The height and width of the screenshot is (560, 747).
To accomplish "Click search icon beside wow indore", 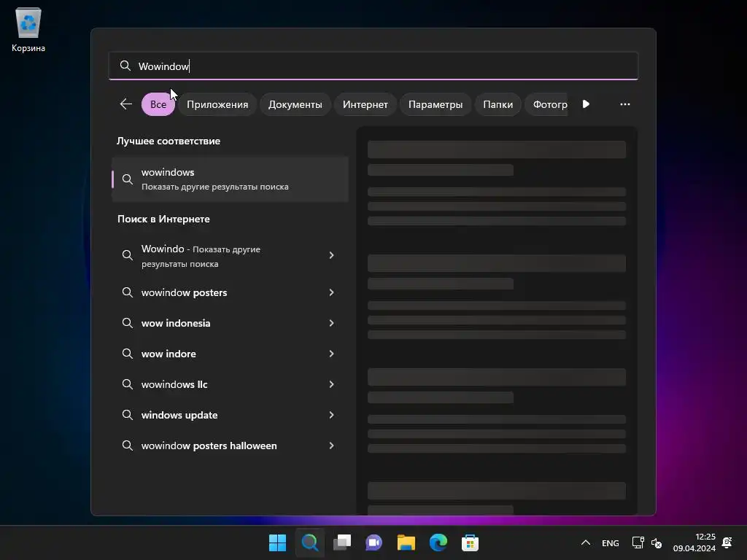I will point(127,354).
